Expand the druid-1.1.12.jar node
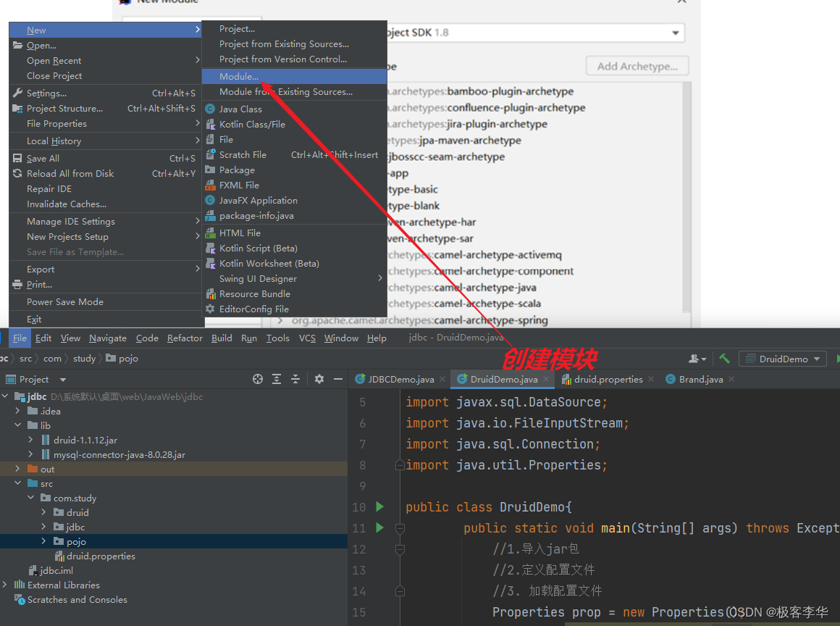Viewport: 840px width, 626px height. point(30,440)
